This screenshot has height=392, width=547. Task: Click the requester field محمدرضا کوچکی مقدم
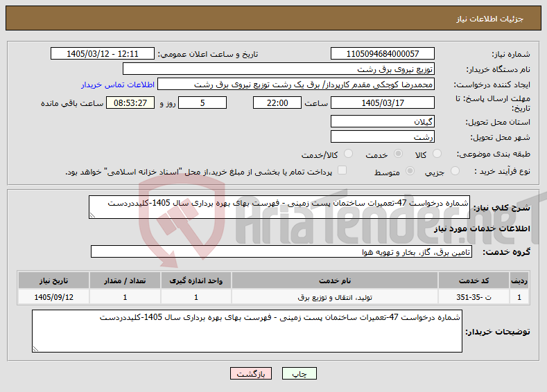tap(296, 84)
